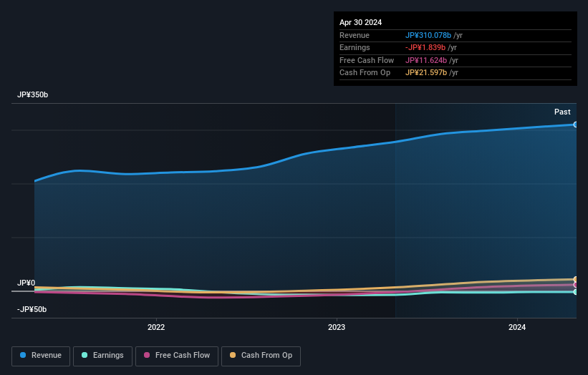Select the Cash From Op endpoint marker
Image resolution: width=588 pixels, height=375 pixels.
[576, 279]
